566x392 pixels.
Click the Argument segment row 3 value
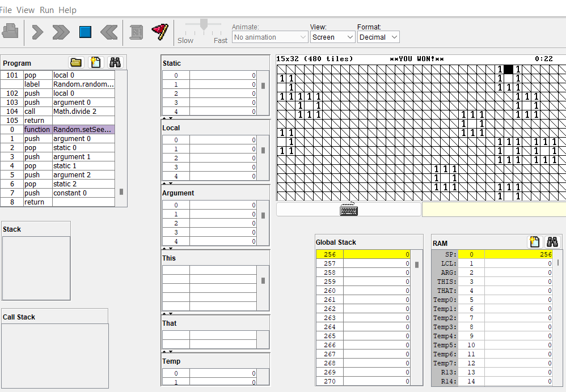point(223,232)
